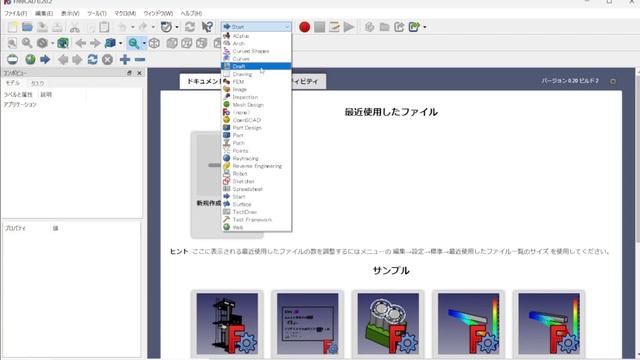The height and width of the screenshot is (360, 640).
Task: Open the building/Arch sample thumbnail
Action: pos(227,323)
